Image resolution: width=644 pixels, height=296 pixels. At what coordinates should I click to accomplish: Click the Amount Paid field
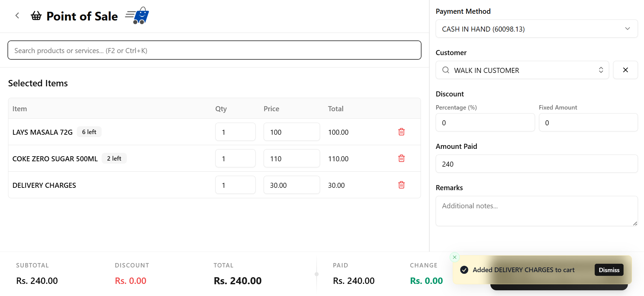[536, 164]
